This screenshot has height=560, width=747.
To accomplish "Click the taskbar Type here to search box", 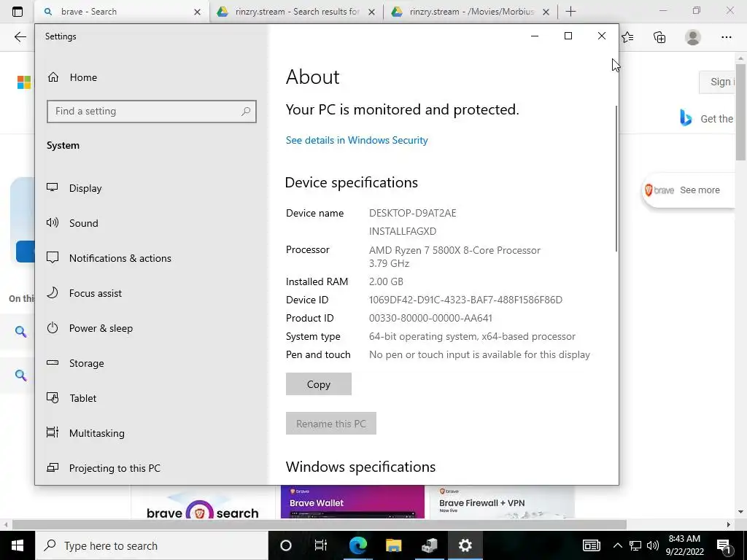I will click(x=152, y=545).
